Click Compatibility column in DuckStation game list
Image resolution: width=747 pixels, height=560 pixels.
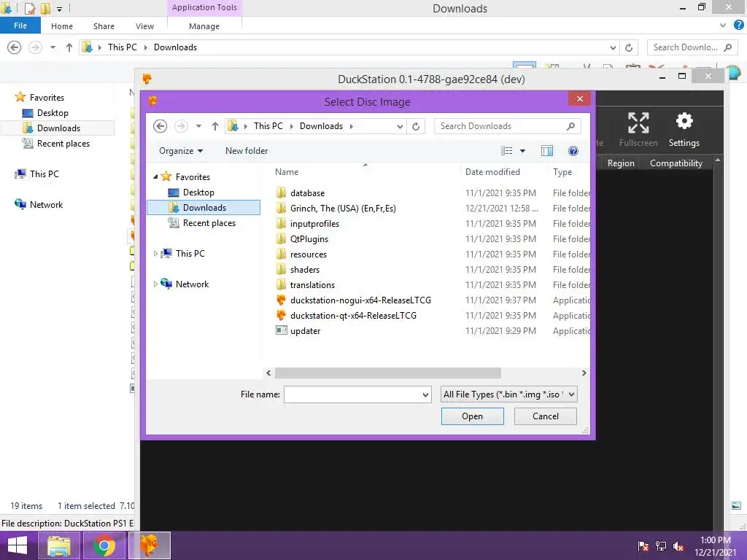pyautogui.click(x=676, y=163)
